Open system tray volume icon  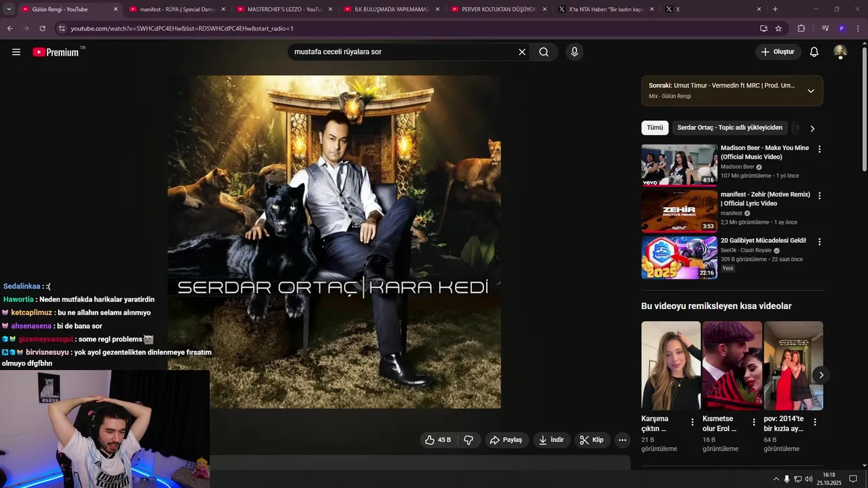pos(808,479)
